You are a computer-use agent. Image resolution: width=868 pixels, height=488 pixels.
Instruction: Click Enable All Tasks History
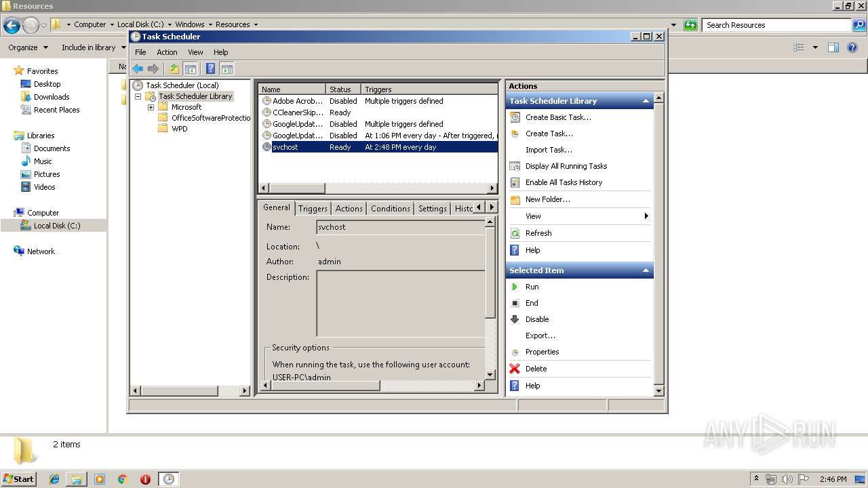click(564, 182)
